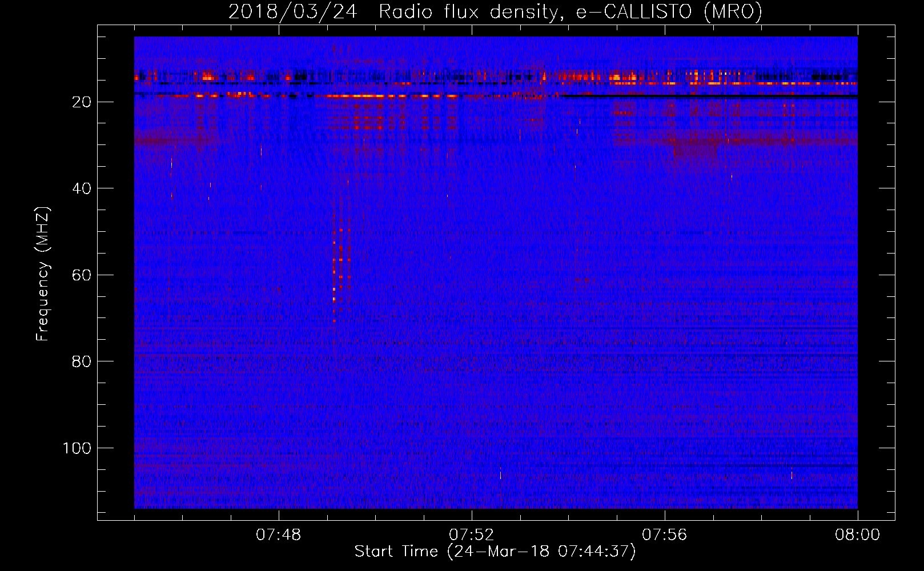Image resolution: width=924 pixels, height=571 pixels.
Task: Click the '20' frequency tick label
Action: click(x=82, y=102)
